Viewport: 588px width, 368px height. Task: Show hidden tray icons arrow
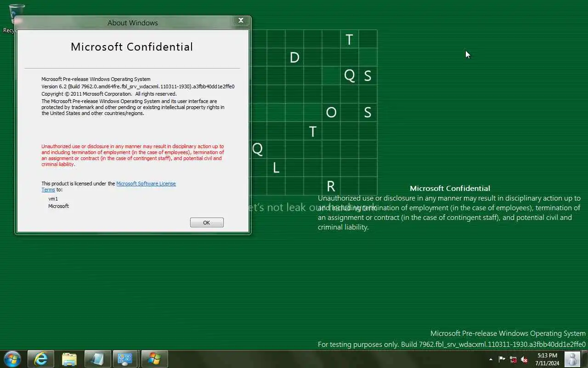click(x=491, y=359)
